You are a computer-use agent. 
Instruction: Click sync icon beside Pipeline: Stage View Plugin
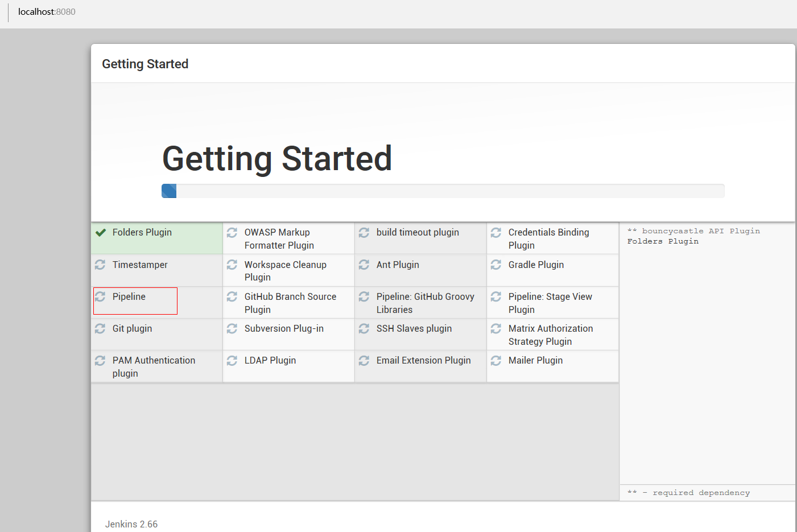tap(496, 296)
